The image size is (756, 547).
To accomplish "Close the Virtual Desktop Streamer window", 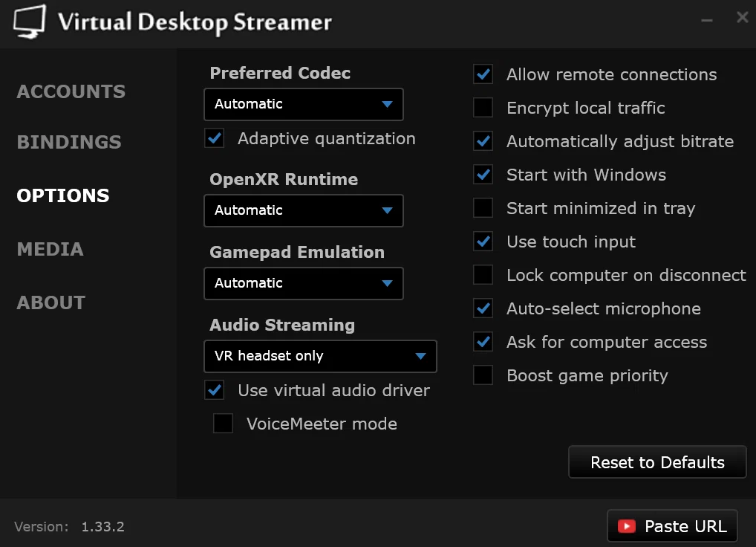I will (x=743, y=17).
